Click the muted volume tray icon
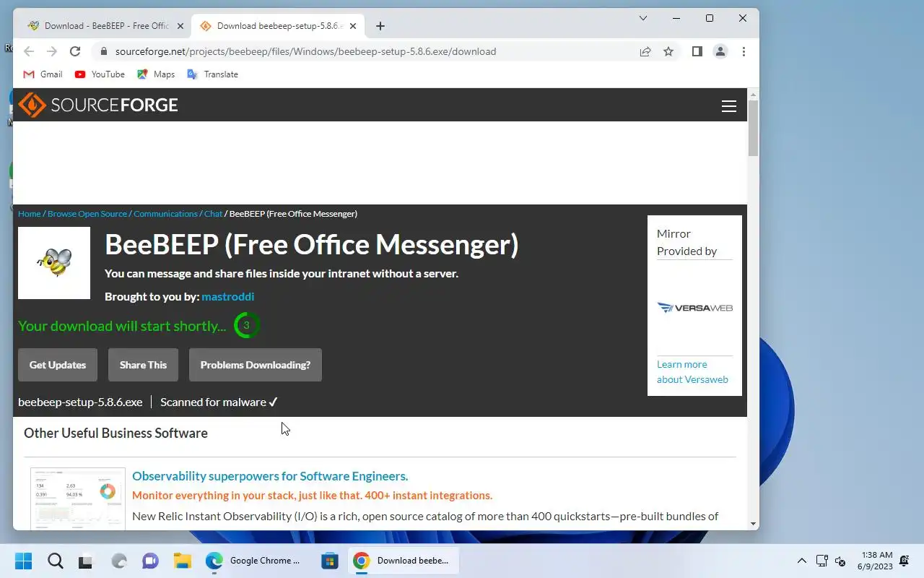 840,561
